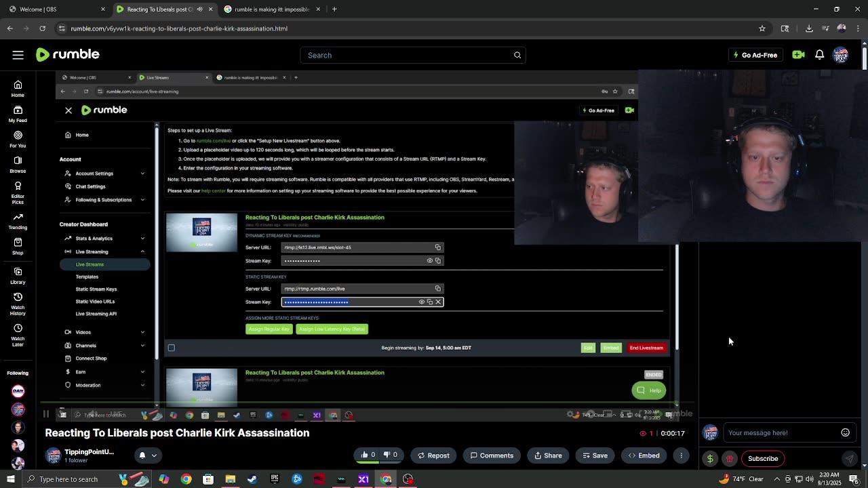This screenshot has height=488, width=868.
Task: Save this video
Action: click(595, 455)
